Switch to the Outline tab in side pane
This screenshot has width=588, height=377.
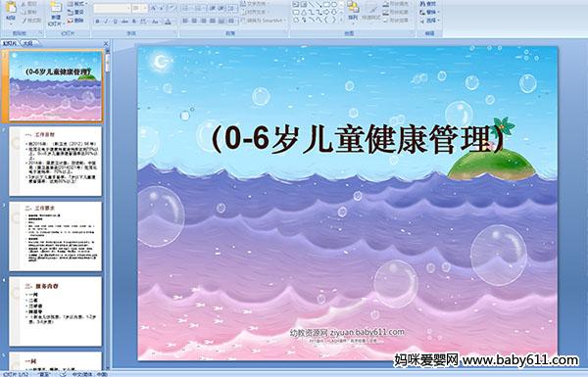(27, 43)
